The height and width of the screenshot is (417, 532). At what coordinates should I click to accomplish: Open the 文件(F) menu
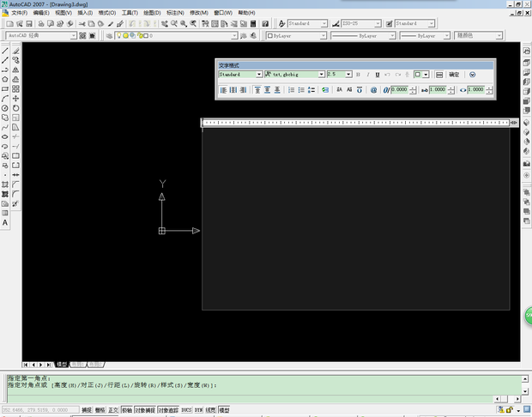[x=20, y=13]
